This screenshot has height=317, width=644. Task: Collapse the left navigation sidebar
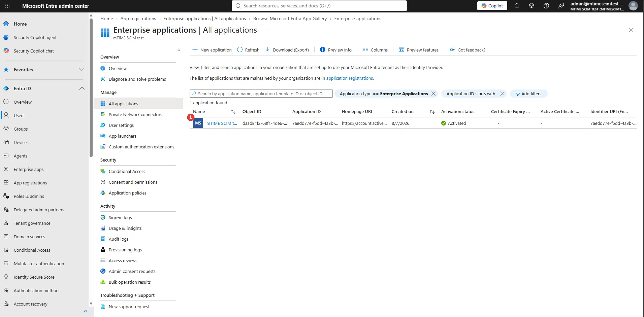tap(86, 311)
